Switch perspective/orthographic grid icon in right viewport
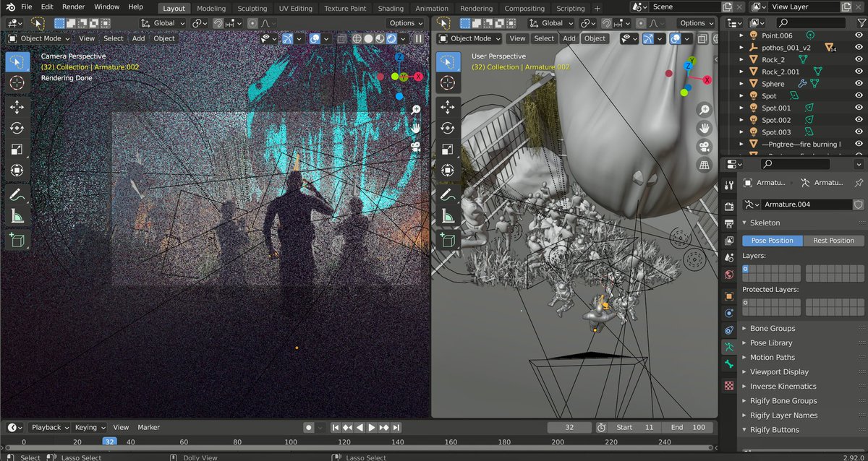The height and width of the screenshot is (461, 868). (705, 165)
